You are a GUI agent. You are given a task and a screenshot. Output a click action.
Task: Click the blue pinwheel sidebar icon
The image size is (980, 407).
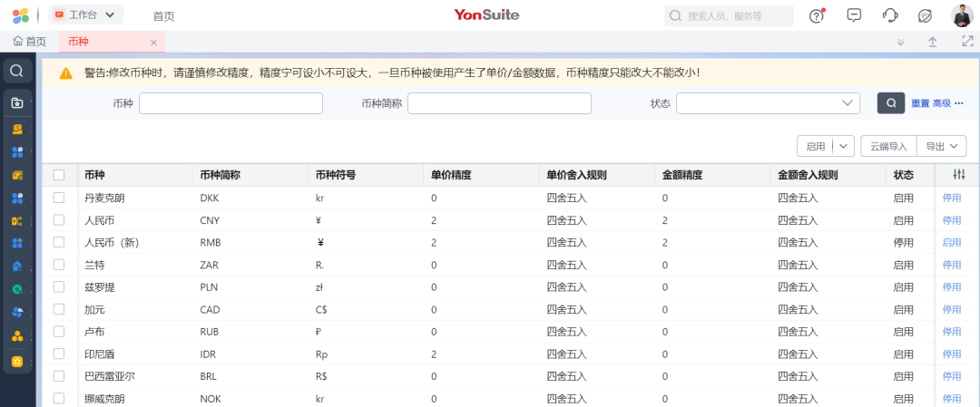pyautogui.click(x=17, y=312)
